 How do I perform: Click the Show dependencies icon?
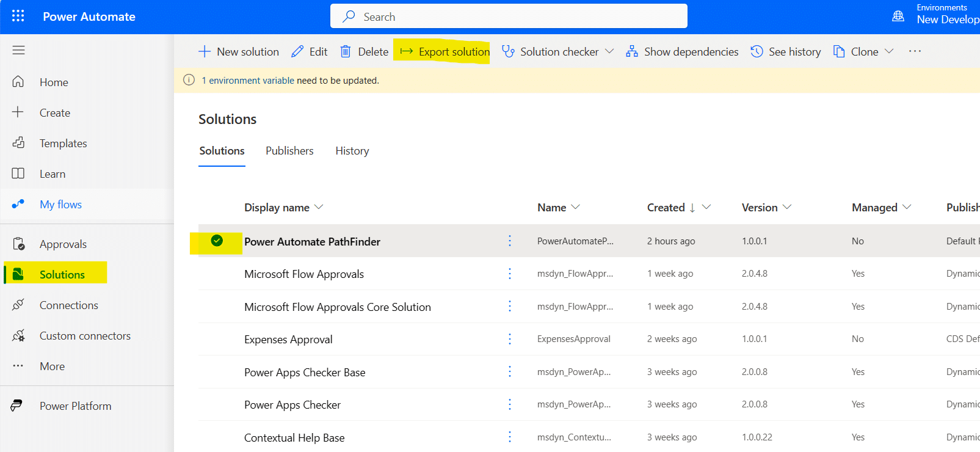click(632, 52)
